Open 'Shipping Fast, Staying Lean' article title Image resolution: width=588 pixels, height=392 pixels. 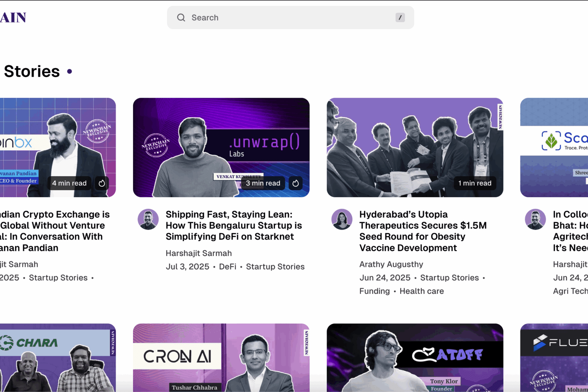point(234,226)
